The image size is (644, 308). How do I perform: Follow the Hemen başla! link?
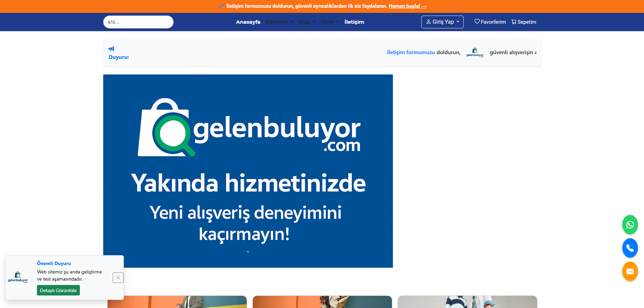407,6
